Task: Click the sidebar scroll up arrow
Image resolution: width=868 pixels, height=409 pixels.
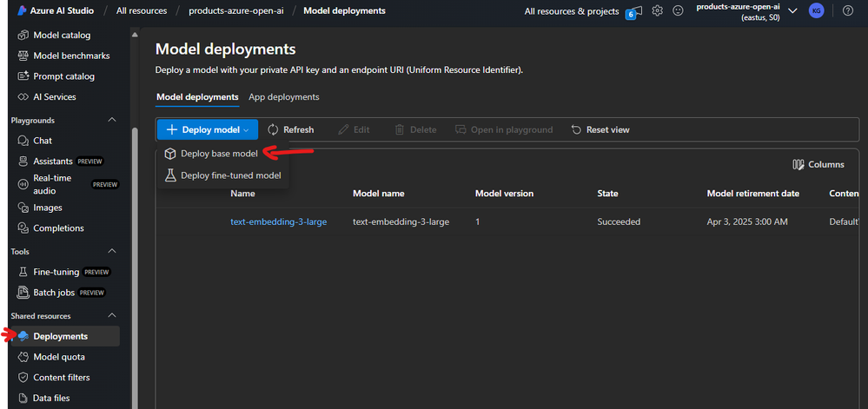Action: coord(135,35)
